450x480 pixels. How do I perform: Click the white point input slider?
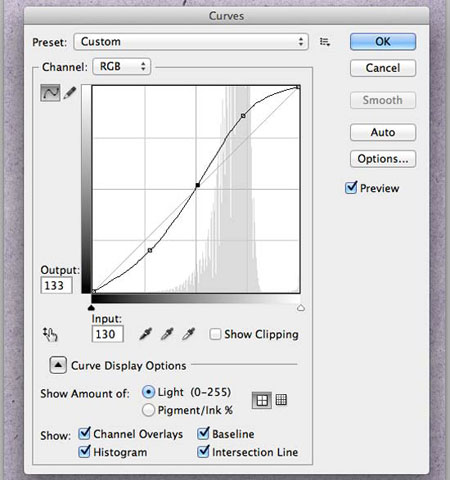tap(301, 307)
